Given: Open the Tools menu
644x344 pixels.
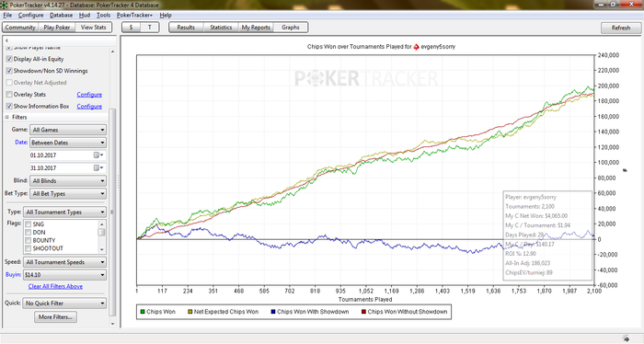Looking at the screenshot, I should pyautogui.click(x=103, y=16).
